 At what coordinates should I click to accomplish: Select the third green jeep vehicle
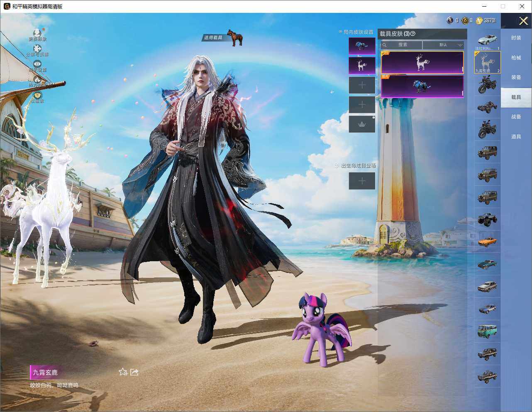click(488, 197)
